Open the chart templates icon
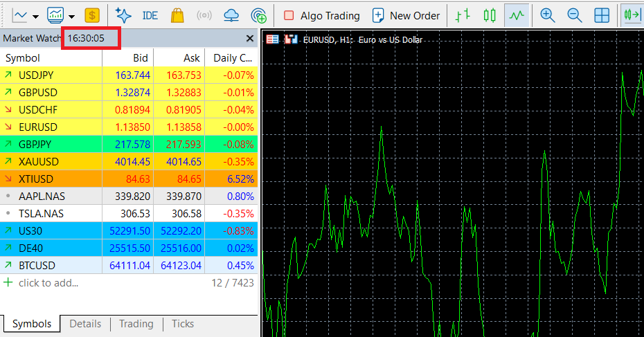644x337 pixels. tap(55, 16)
